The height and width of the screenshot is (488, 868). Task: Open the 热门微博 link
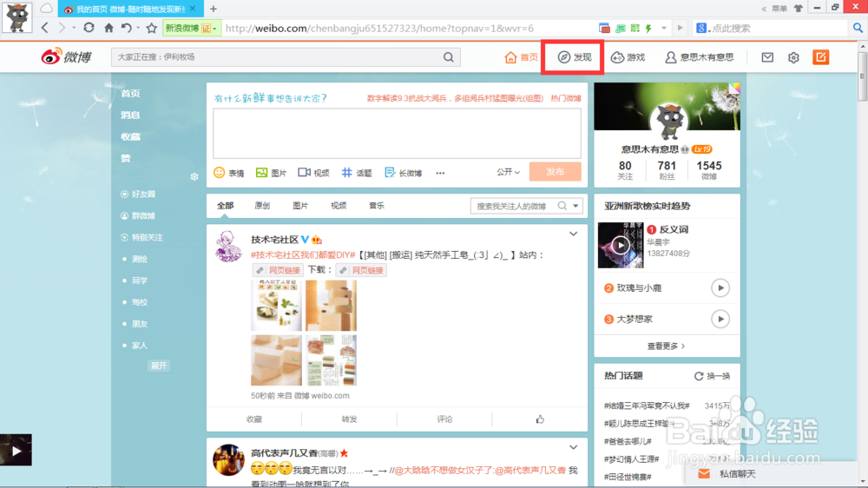(x=566, y=98)
